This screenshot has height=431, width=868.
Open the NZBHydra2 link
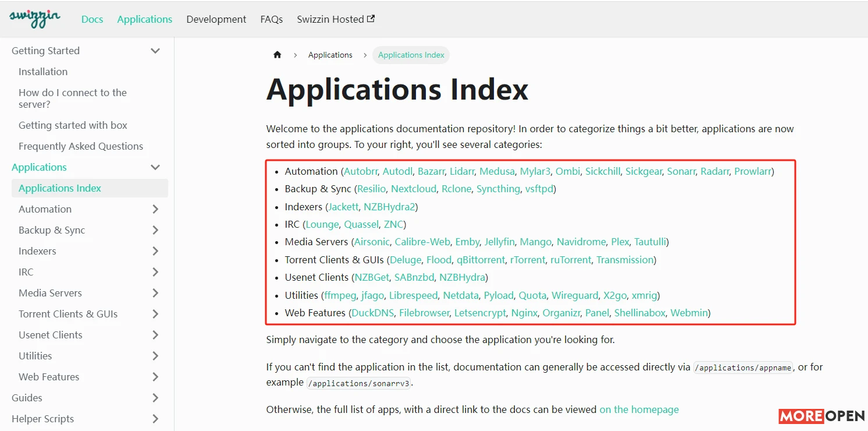(389, 207)
